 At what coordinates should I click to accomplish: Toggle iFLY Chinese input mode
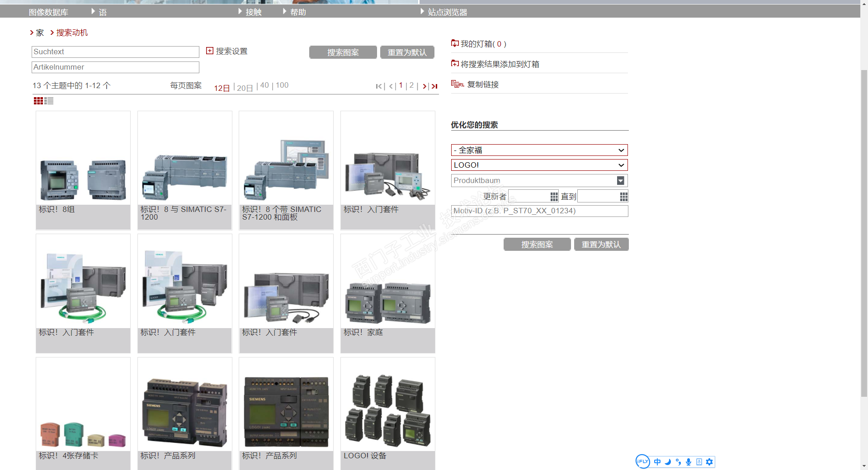coord(657,462)
